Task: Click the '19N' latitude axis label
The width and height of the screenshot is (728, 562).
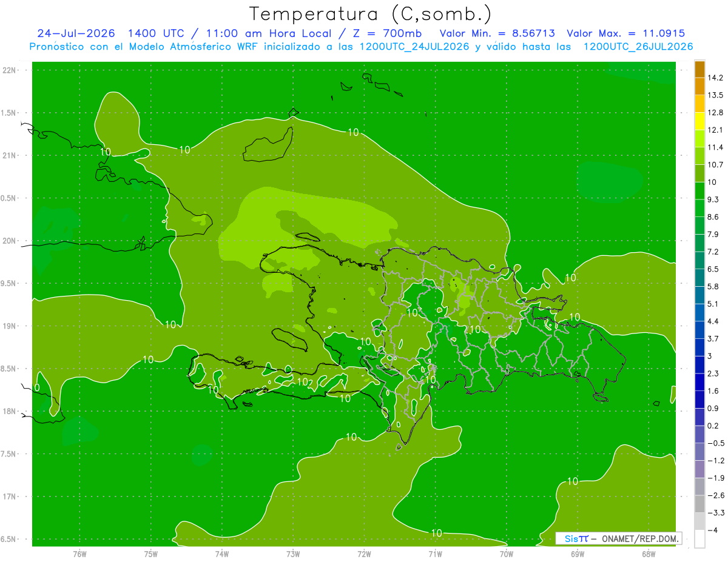Action: coord(9,326)
